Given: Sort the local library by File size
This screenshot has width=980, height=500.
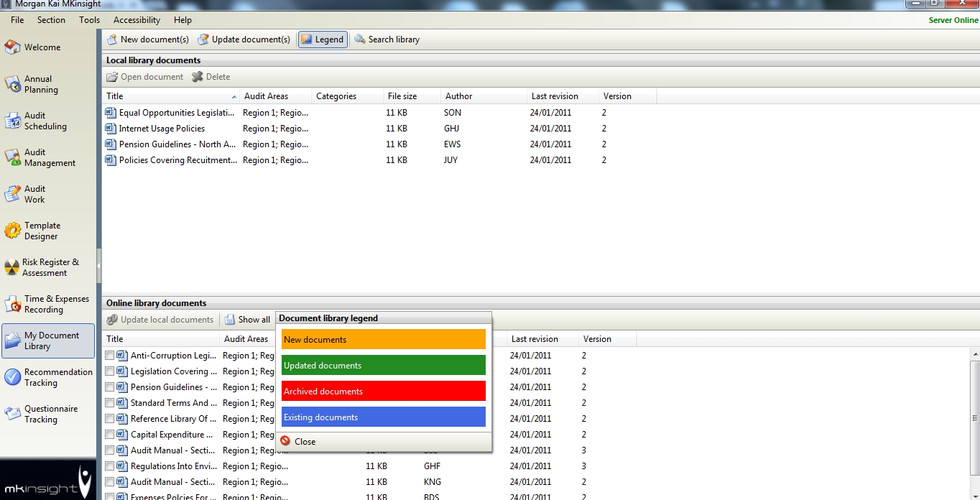Looking at the screenshot, I should pyautogui.click(x=412, y=96).
